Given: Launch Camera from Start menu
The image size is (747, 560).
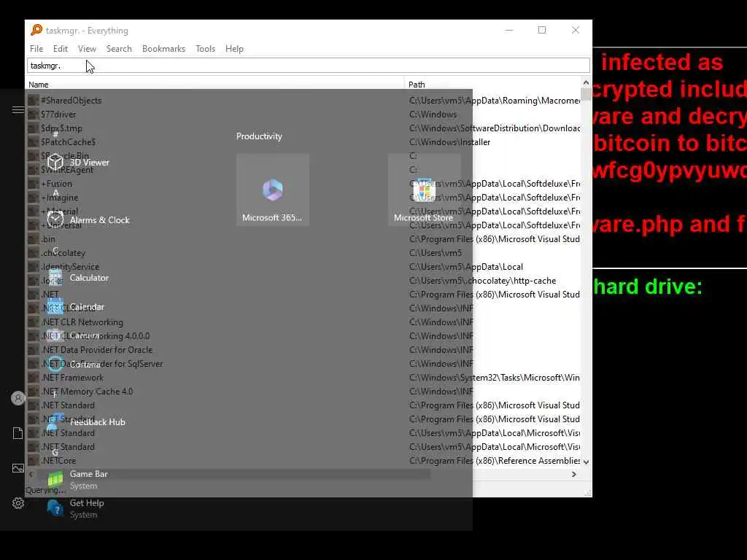Looking at the screenshot, I should (74, 335).
